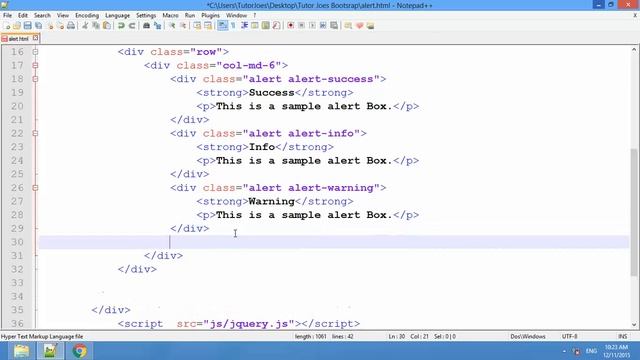Toggle the Document Map toolbar icon

tap(266, 26)
